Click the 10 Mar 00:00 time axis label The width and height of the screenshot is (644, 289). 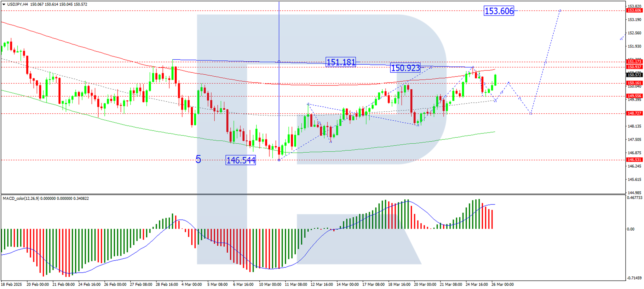[270, 284]
